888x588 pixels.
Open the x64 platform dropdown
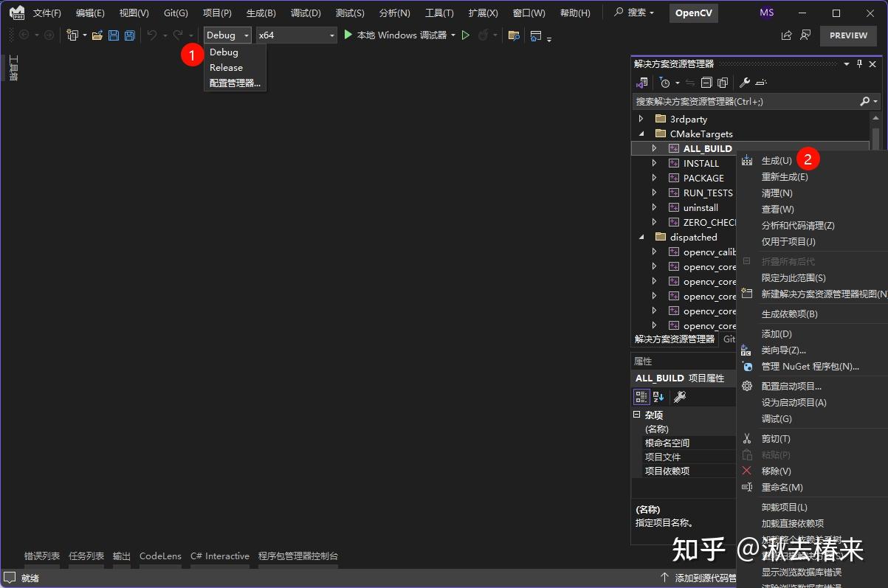click(x=330, y=35)
